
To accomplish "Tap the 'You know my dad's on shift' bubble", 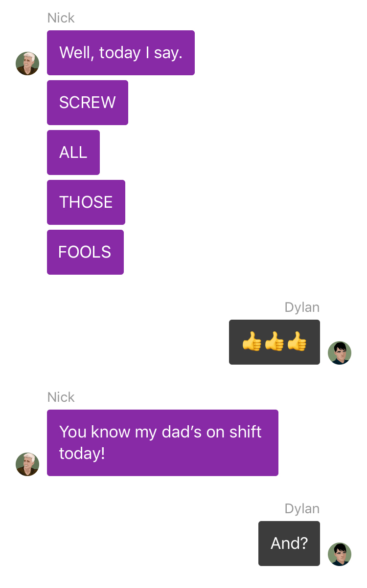I will click(162, 443).
